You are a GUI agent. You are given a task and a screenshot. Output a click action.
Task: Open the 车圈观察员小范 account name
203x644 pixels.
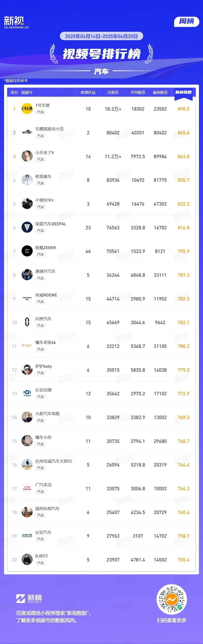coord(49,129)
